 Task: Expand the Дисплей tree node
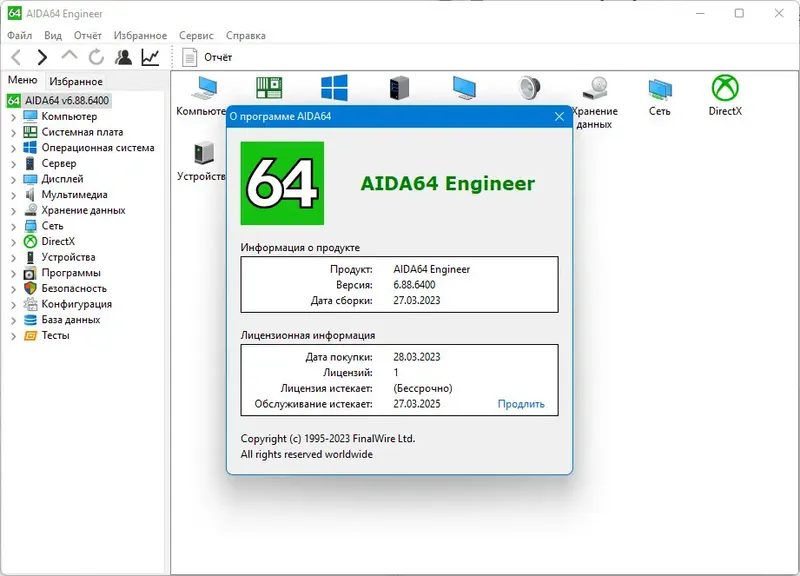[x=14, y=180]
